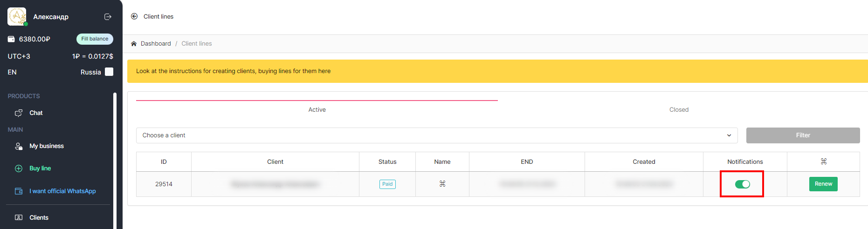Viewport: 868px width, 229px height.
Task: Click the Buy line plus icon
Action: (x=19, y=168)
